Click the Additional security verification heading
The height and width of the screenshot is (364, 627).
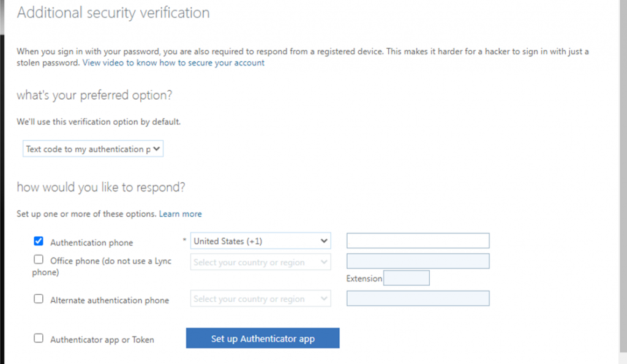[113, 13]
